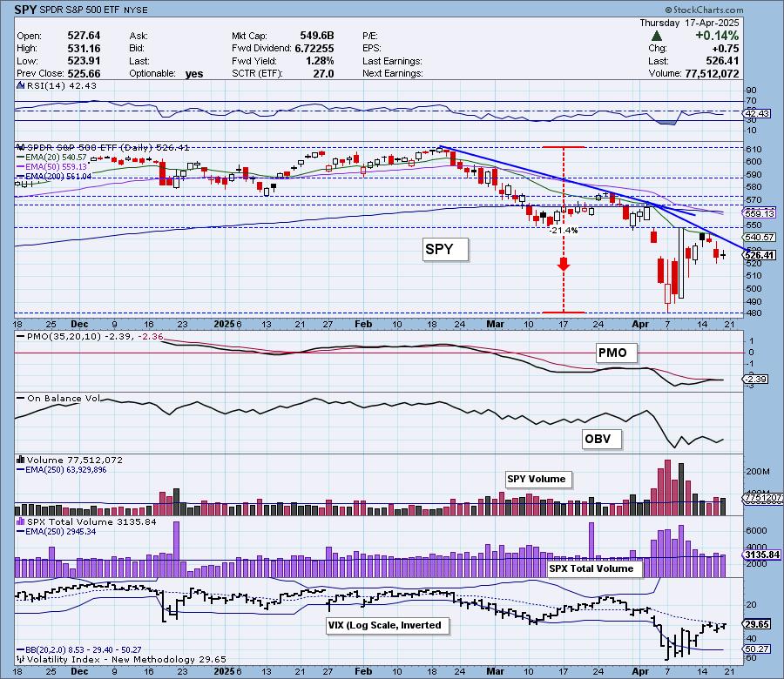Image resolution: width=784 pixels, height=679 pixels.
Task: Click the EMA(200) 561.04 legend entry
Action: (58, 177)
